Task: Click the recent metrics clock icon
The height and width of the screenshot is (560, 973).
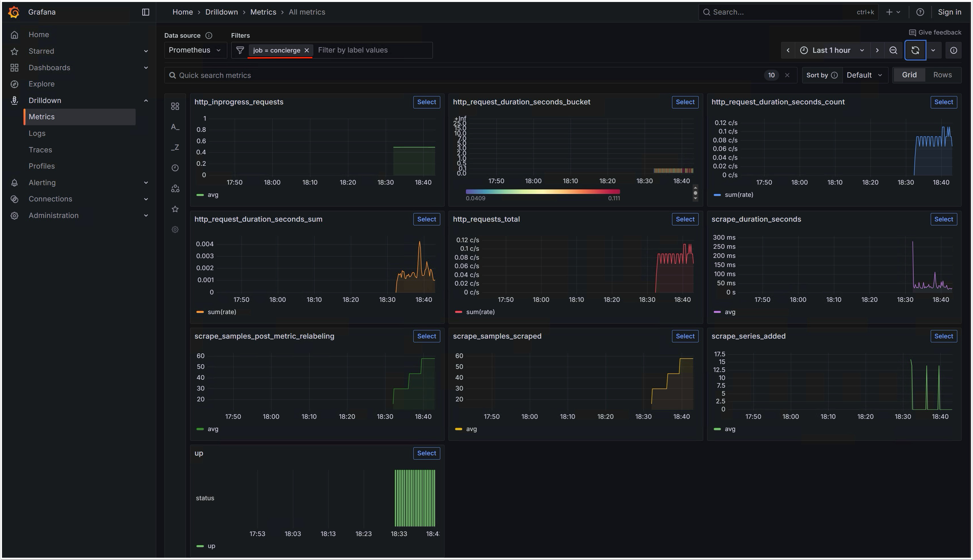Action: coord(175,168)
